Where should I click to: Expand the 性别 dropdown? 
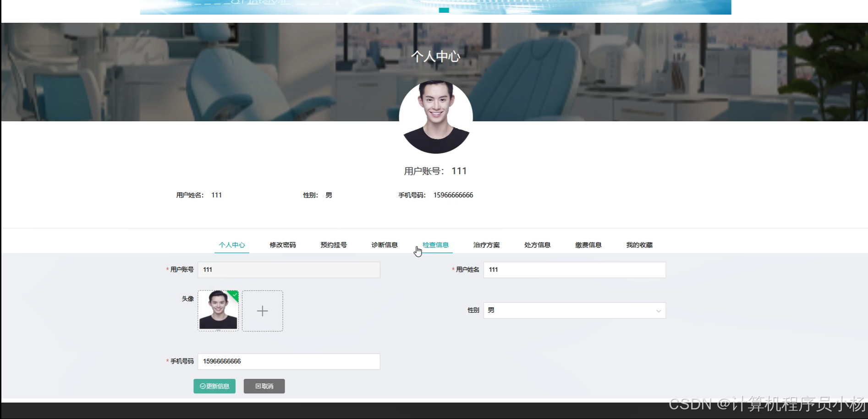[x=574, y=310]
